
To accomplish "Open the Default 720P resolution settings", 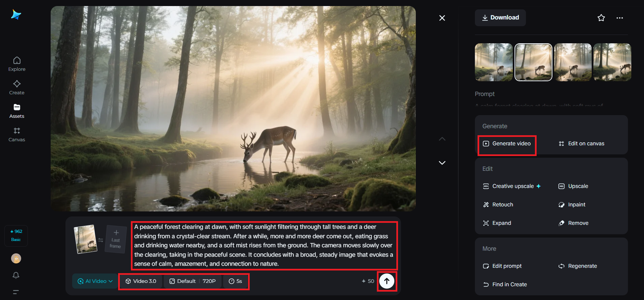I will pyautogui.click(x=193, y=281).
